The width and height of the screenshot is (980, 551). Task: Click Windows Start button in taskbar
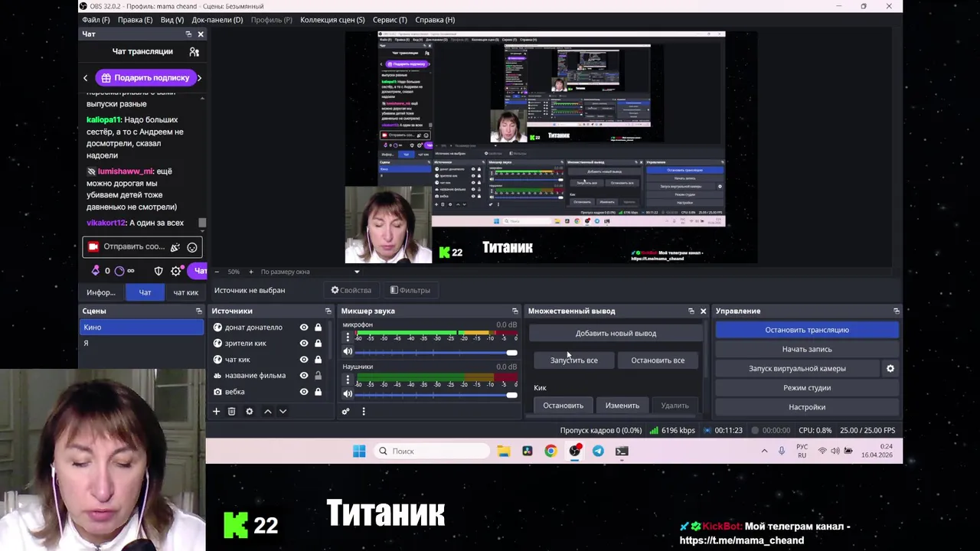click(359, 452)
